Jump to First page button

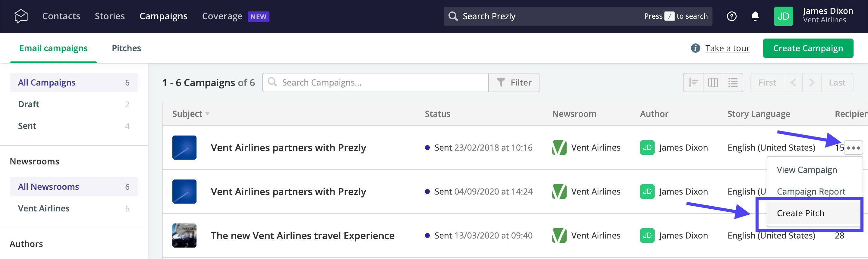click(x=767, y=83)
